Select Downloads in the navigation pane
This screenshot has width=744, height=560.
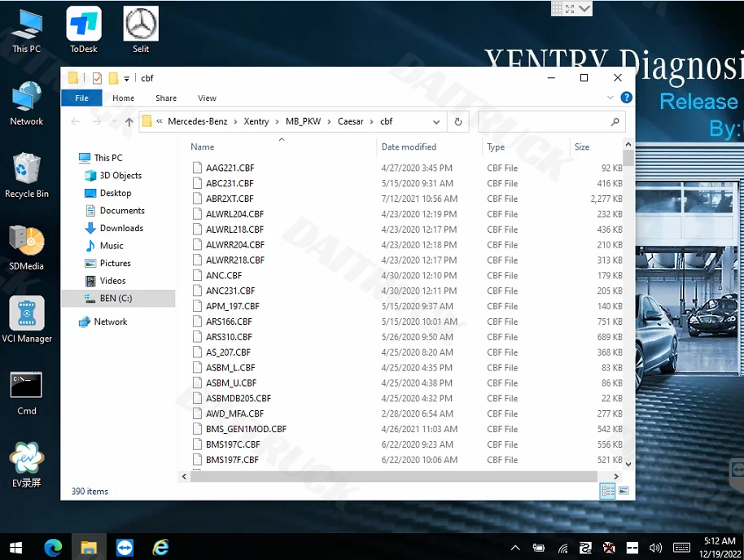click(121, 228)
